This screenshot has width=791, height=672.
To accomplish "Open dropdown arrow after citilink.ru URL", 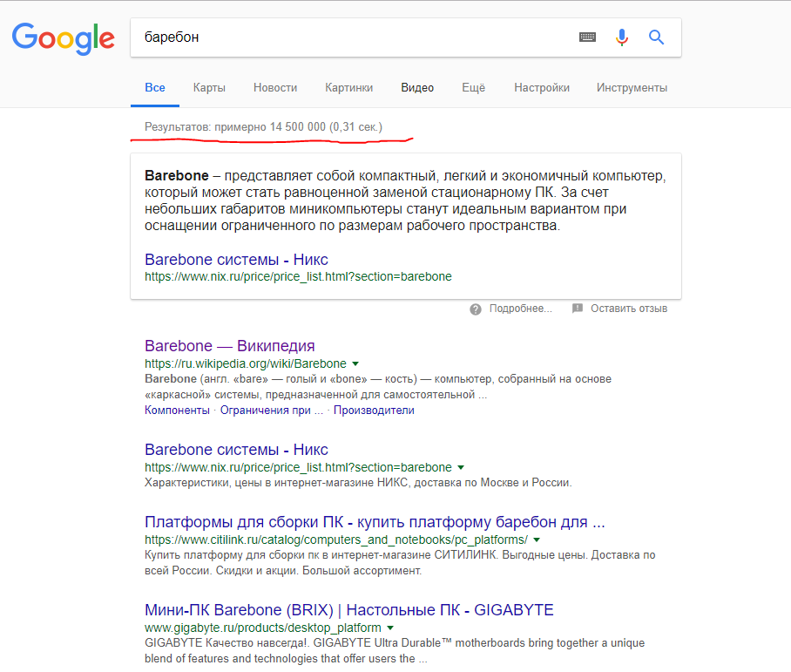I will pyautogui.click(x=537, y=540).
